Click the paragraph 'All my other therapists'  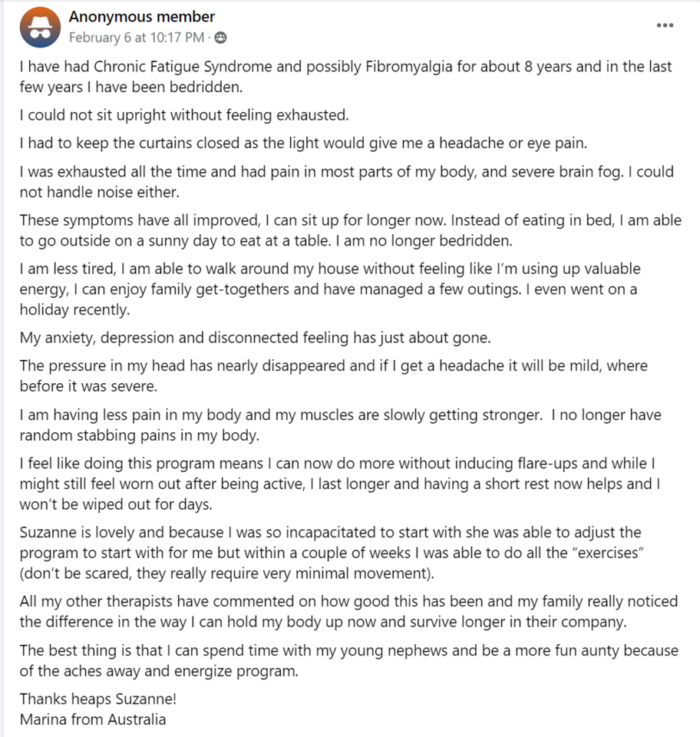pyautogui.click(x=348, y=612)
